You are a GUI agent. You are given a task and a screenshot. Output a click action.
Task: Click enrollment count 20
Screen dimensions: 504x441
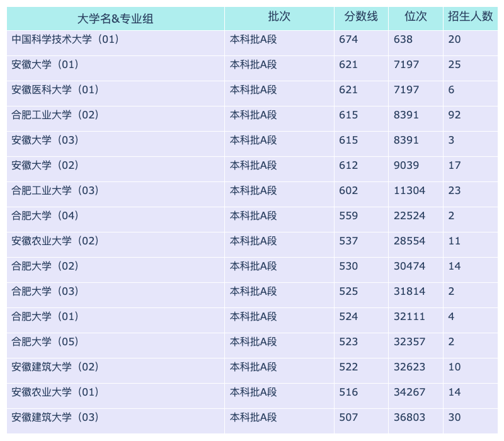click(x=454, y=39)
